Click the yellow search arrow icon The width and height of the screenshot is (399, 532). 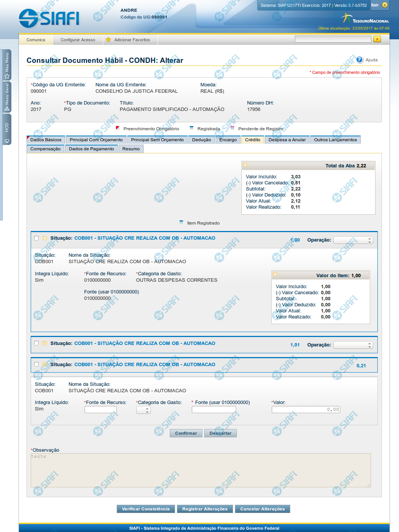(x=377, y=39)
